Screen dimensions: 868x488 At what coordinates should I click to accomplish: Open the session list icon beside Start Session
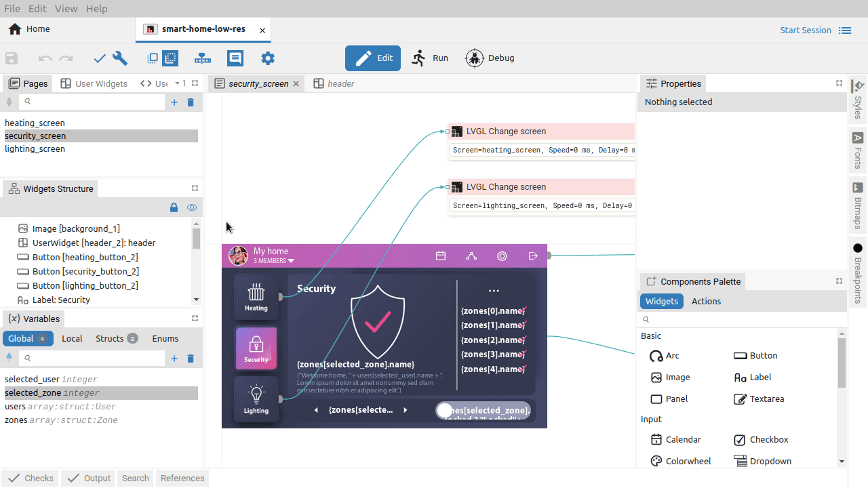coord(845,30)
